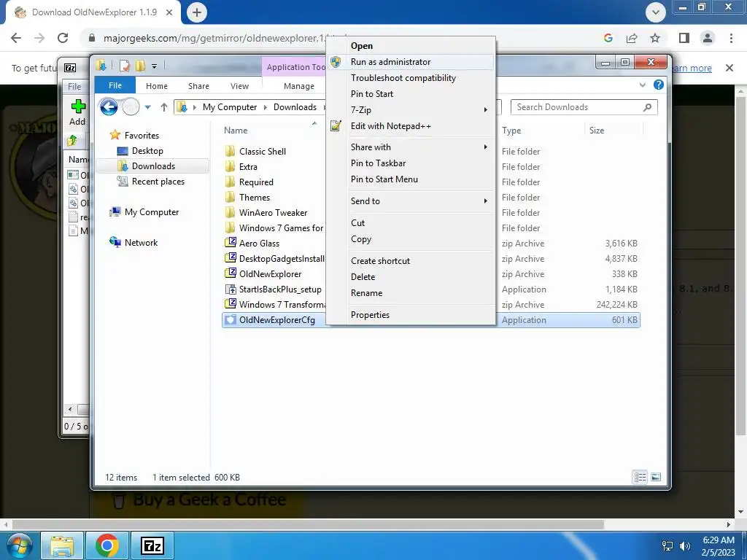The image size is (747, 560).
Task: Sort by the Name column header
Action: (x=236, y=131)
